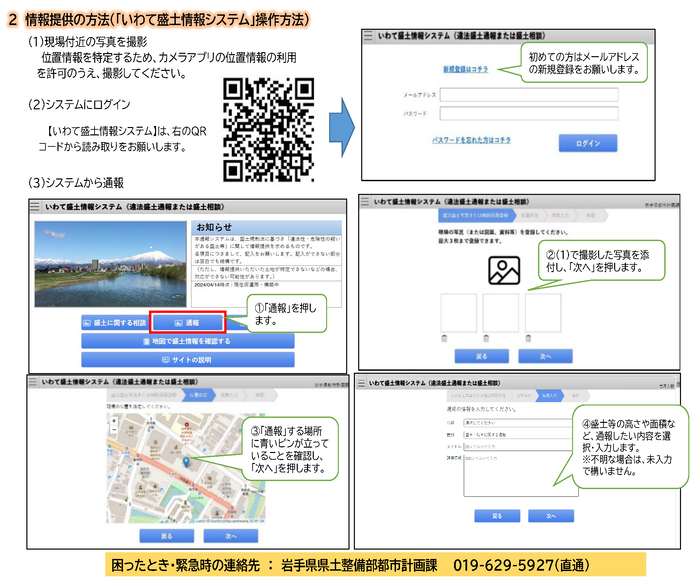690x578 pixels.
Task: Focus the メールアドレス input field
Action: click(x=529, y=95)
